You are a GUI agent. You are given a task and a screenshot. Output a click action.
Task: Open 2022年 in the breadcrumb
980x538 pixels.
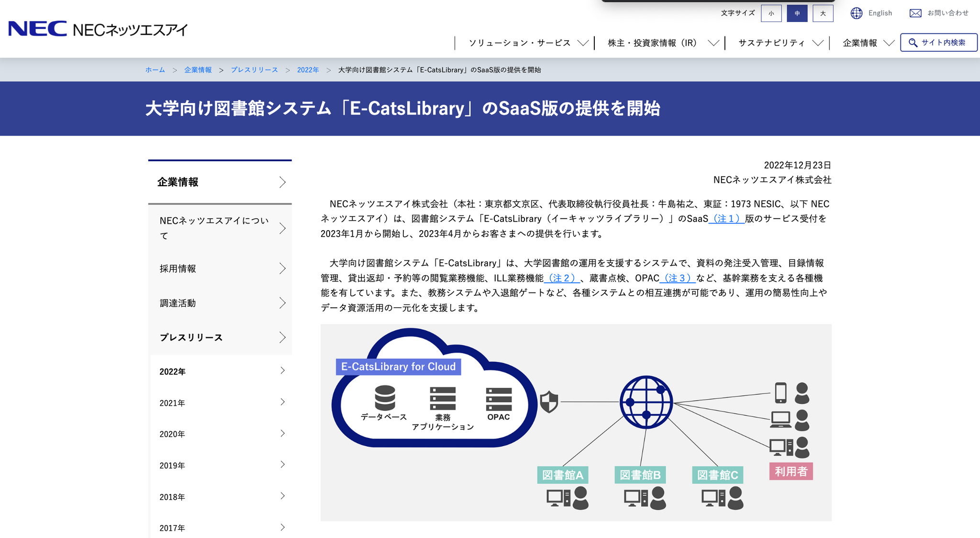click(x=308, y=70)
